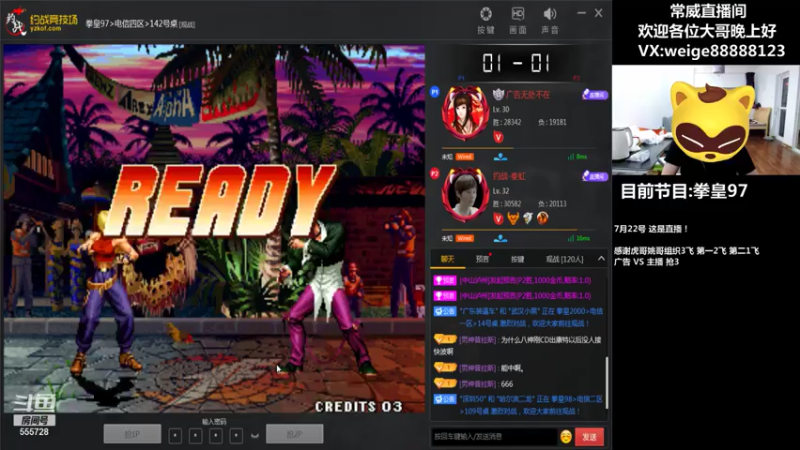Click the blue 公告 tag for 拳皇98
Viewport: 800px width, 450px height.
(x=444, y=399)
